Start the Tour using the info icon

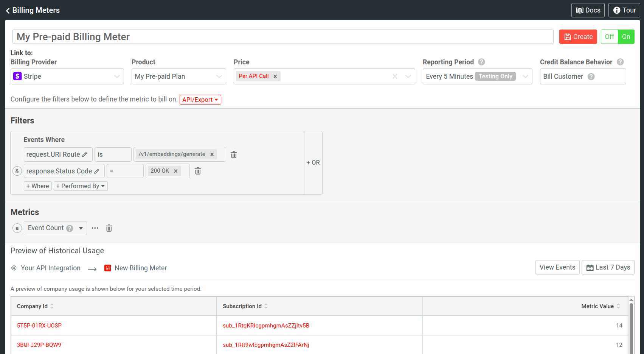[617, 10]
